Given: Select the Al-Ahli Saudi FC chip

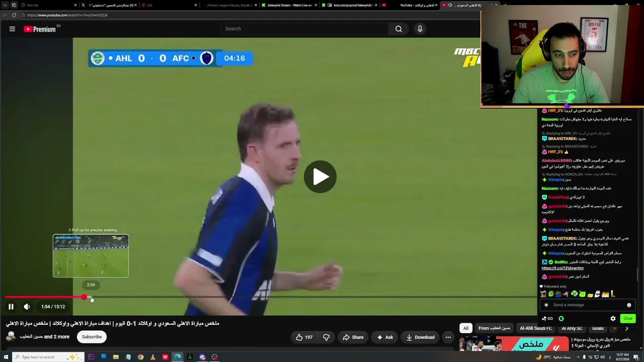Looking at the screenshot, I should pyautogui.click(x=536, y=328).
